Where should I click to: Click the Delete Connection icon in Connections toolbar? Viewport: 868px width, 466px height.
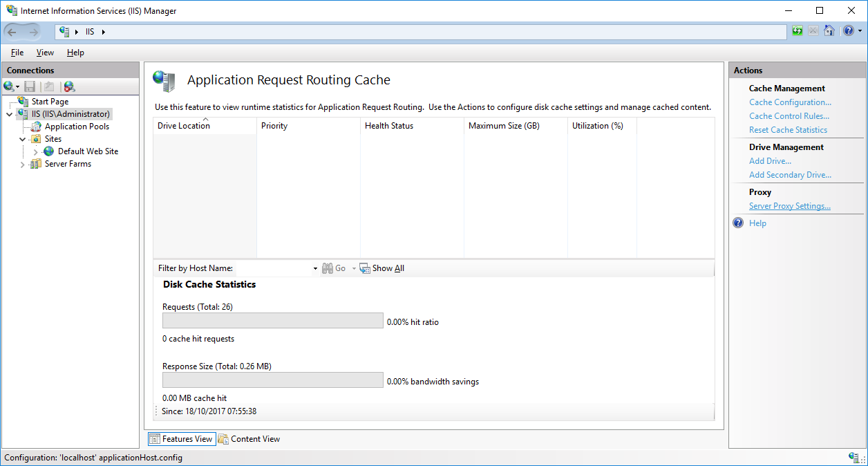[69, 86]
